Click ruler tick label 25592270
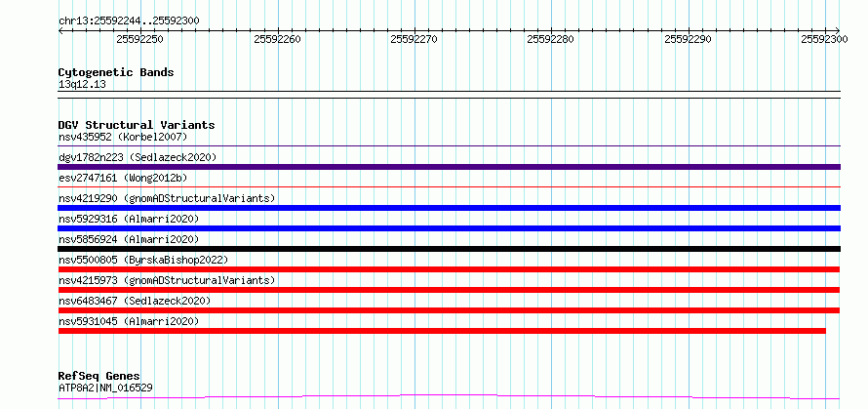Viewport: 868px width, 409px height. coord(414,39)
